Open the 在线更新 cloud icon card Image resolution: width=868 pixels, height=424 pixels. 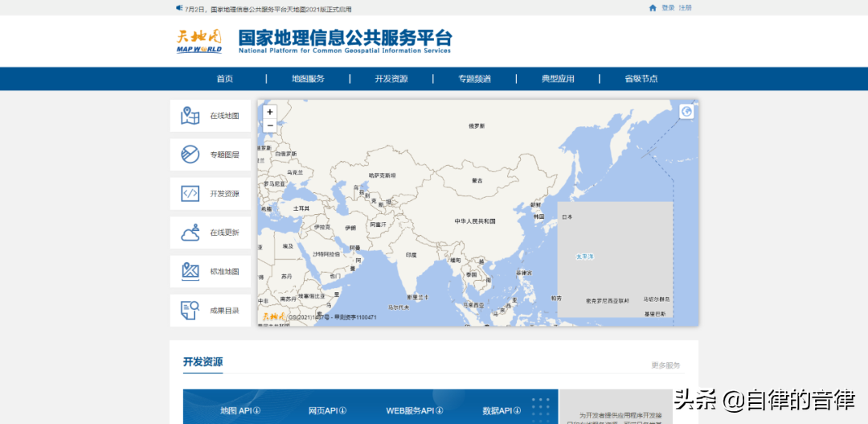coord(211,233)
